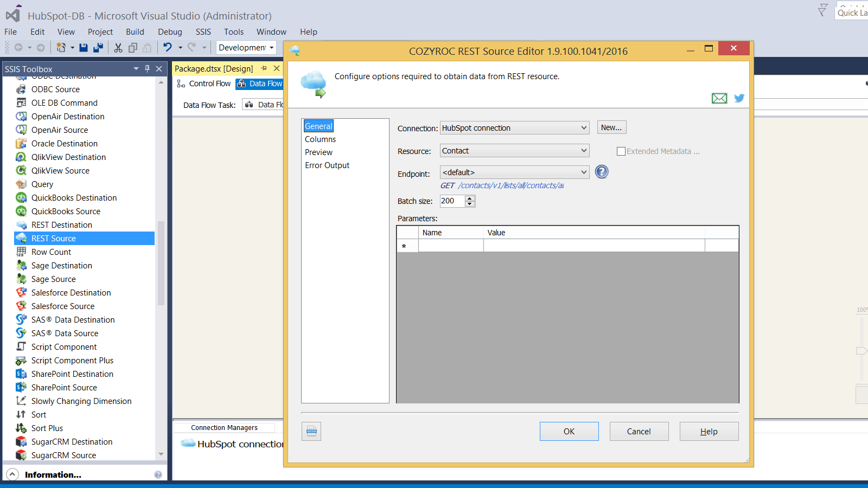This screenshot has height=488, width=868.
Task: Select OpenAir Destination in toolbox
Action: click(68, 116)
